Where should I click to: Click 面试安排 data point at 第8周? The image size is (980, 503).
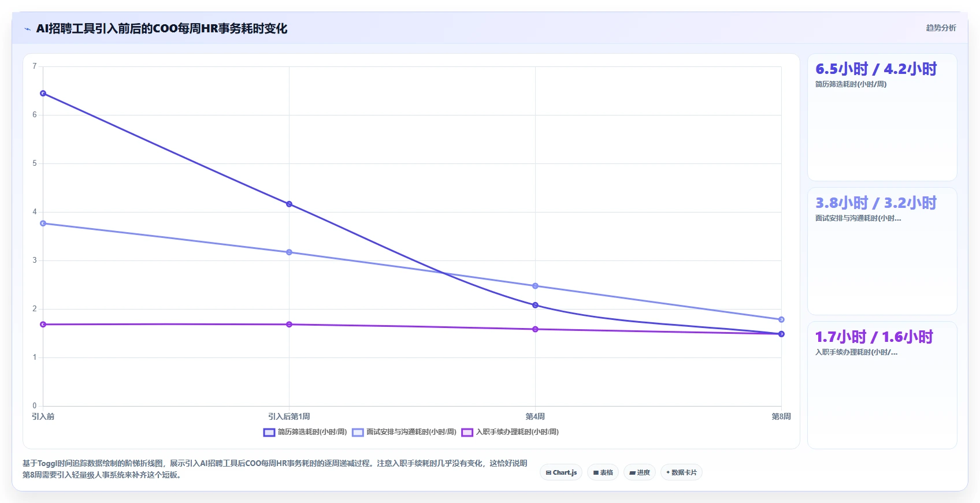point(781,319)
